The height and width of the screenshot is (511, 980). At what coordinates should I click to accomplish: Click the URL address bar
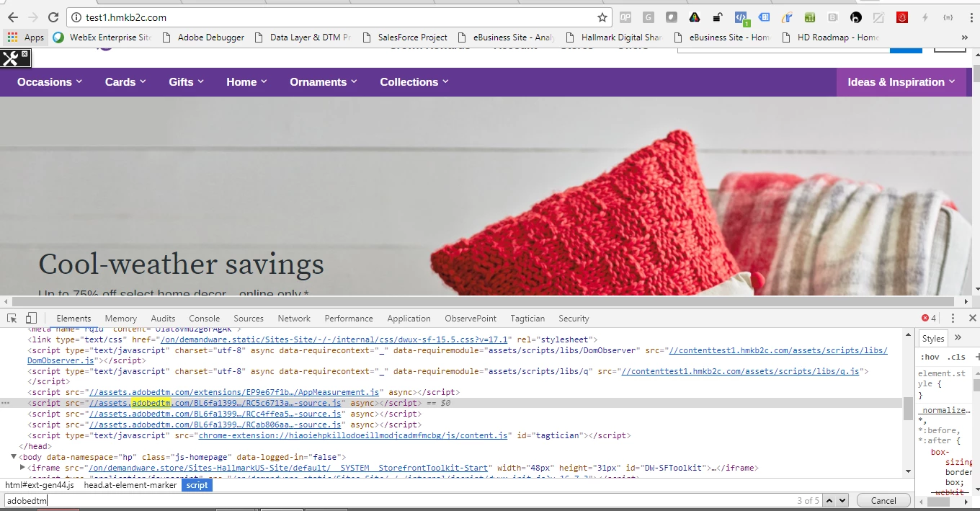point(339,17)
